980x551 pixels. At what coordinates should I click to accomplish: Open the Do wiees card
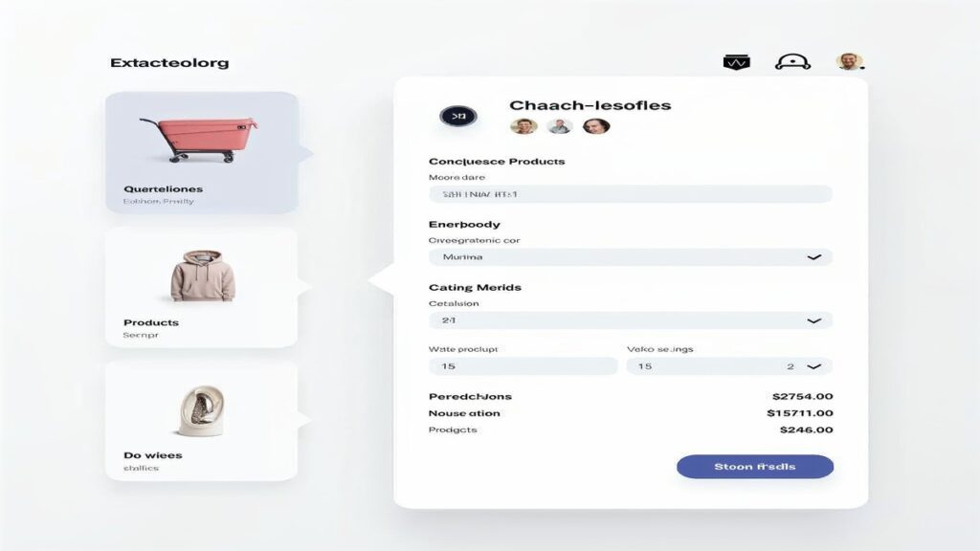pos(201,421)
